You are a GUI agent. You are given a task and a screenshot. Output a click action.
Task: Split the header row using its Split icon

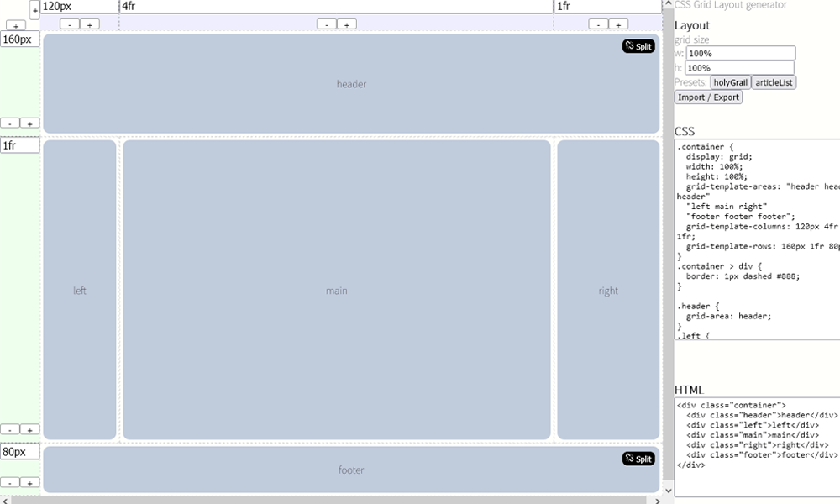(x=638, y=46)
